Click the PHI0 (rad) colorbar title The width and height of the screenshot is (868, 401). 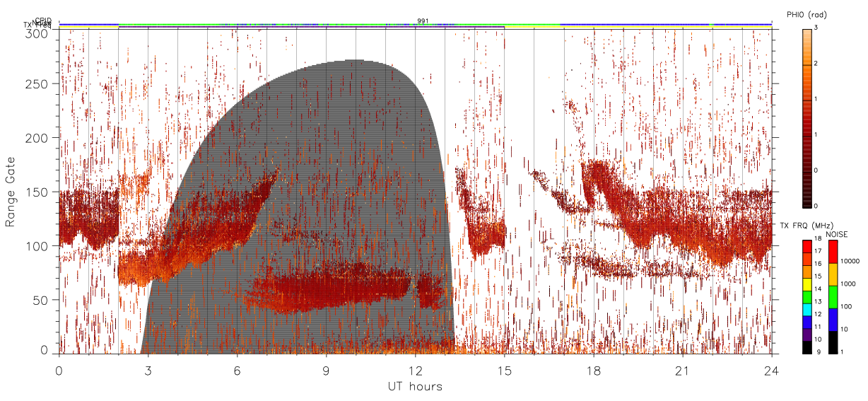click(x=807, y=15)
